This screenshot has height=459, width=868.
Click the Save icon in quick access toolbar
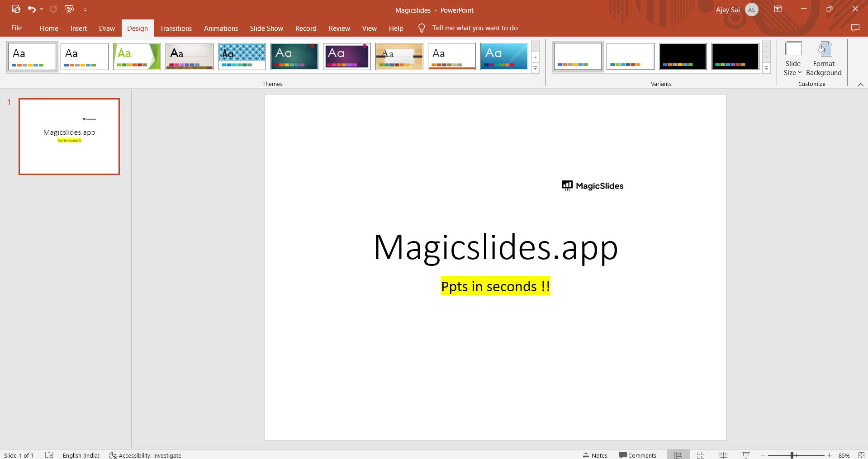click(x=16, y=9)
